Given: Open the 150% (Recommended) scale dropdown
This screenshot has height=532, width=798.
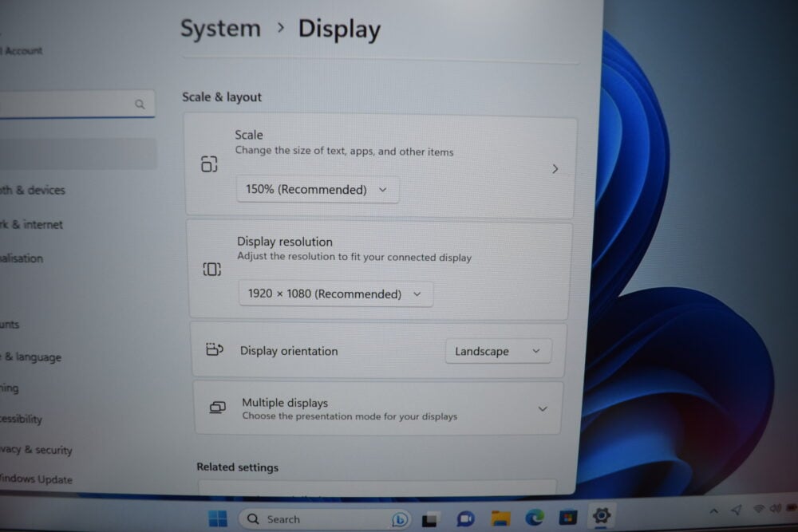Looking at the screenshot, I should 318,190.
